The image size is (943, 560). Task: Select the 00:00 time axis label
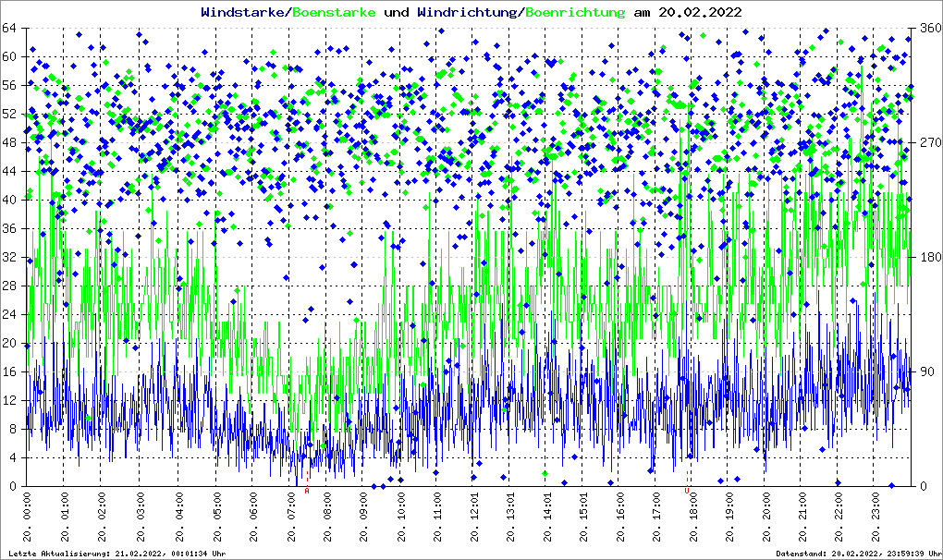28,519
